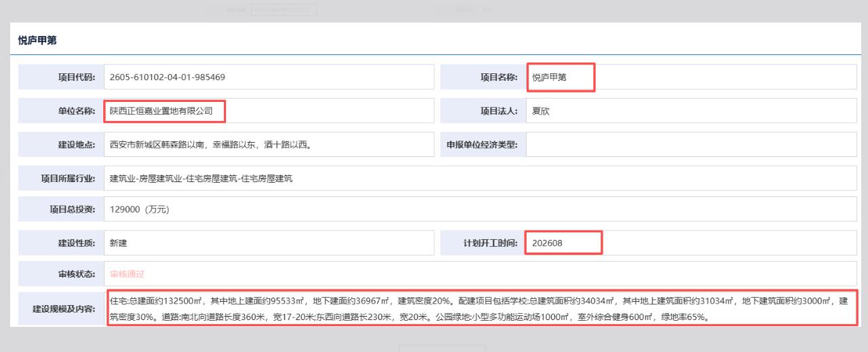Screen dimensions: 868x352
Task: Click the 项目总投资 field showing 129000 (万元)
Action: tap(480, 209)
